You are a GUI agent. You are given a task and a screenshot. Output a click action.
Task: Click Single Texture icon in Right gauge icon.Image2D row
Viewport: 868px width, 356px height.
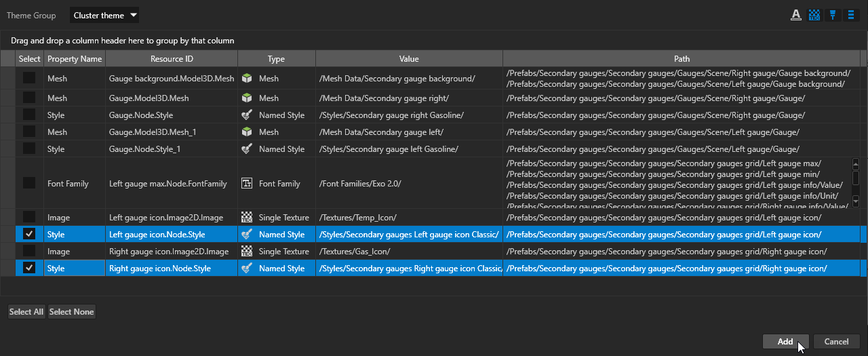pos(247,252)
